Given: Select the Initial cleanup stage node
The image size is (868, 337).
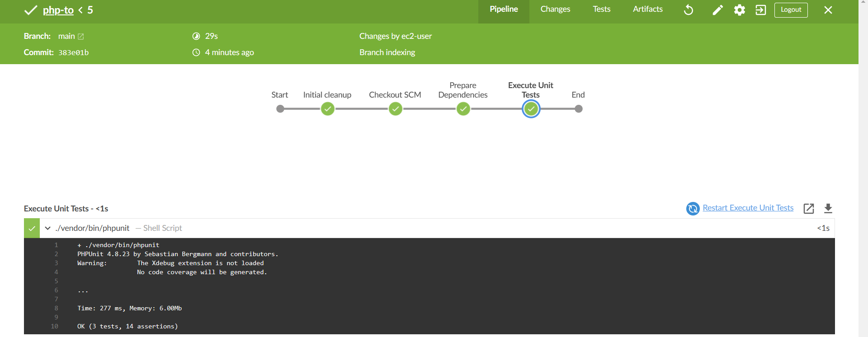Looking at the screenshot, I should 328,109.
